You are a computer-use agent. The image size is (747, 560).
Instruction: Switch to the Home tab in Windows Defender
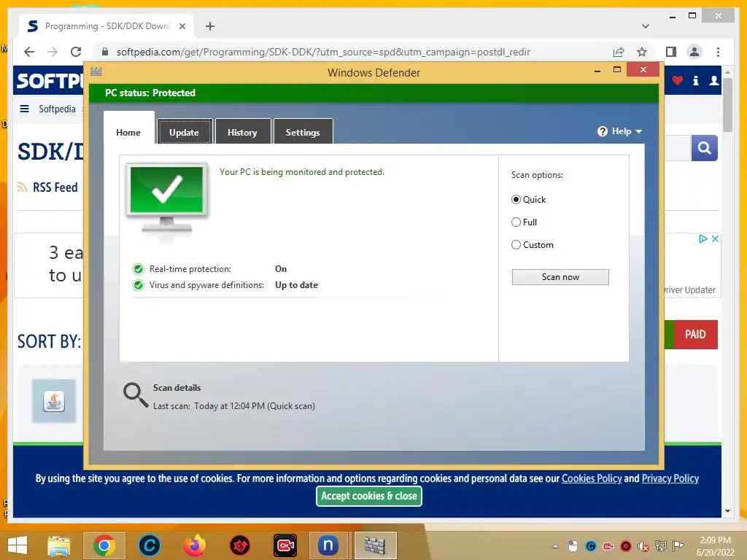128,133
